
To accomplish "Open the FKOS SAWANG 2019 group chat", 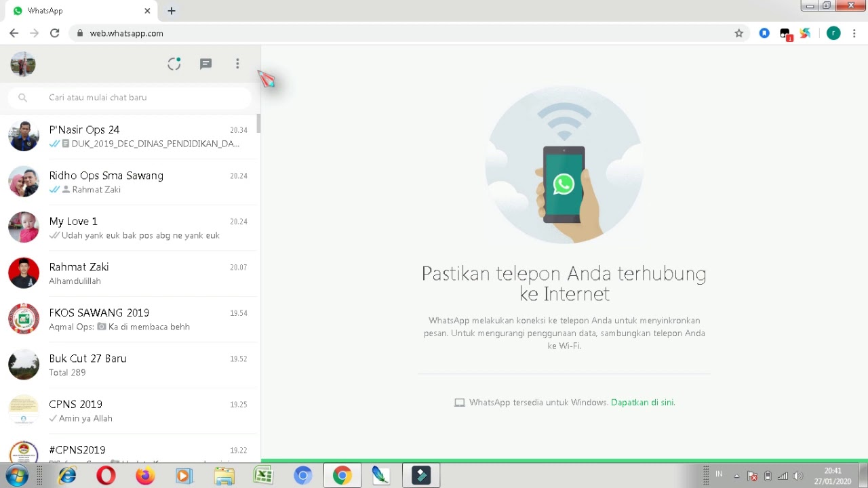I will 129,319.
